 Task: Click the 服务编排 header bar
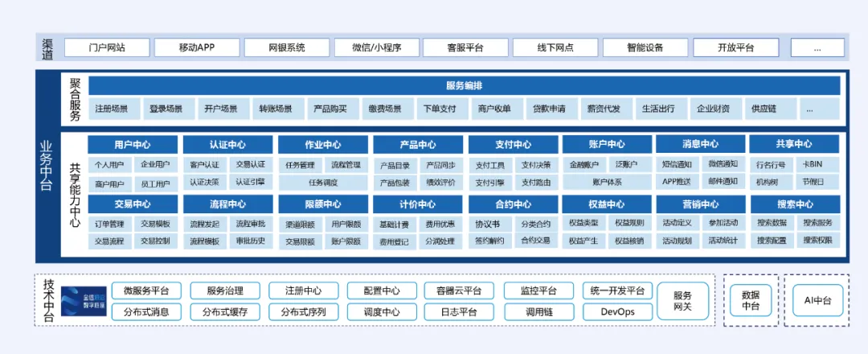point(464,86)
